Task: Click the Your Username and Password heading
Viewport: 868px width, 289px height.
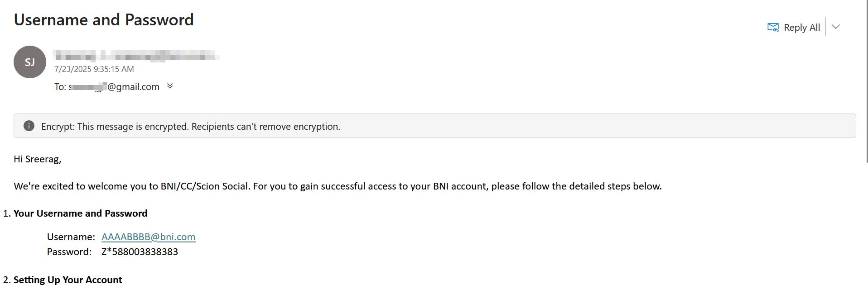Action: 81,213
